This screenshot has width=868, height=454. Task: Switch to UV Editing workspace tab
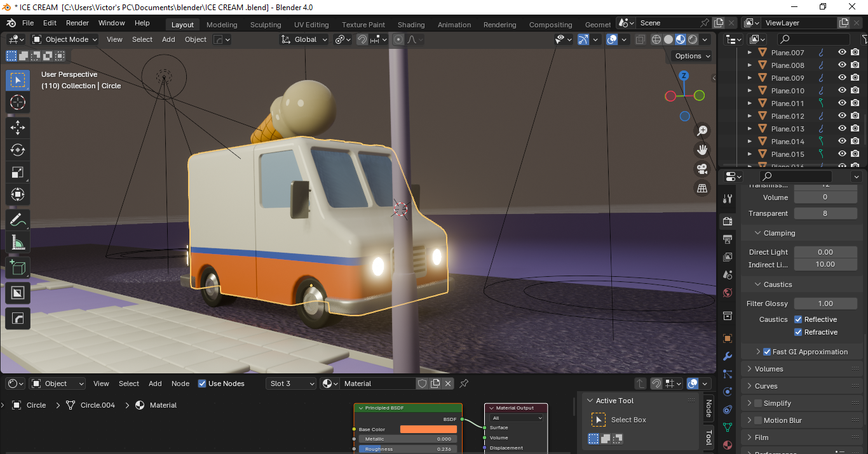(311, 25)
